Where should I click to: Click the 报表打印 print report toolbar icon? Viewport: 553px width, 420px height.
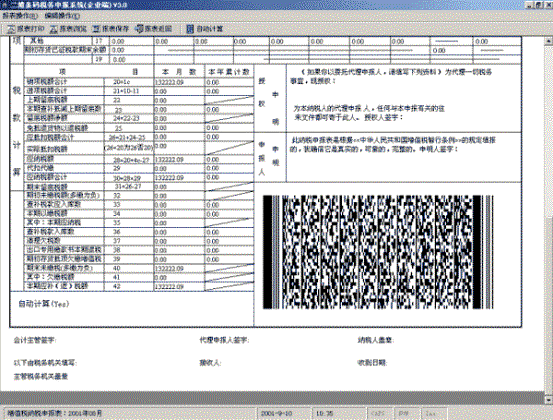[x=26, y=29]
